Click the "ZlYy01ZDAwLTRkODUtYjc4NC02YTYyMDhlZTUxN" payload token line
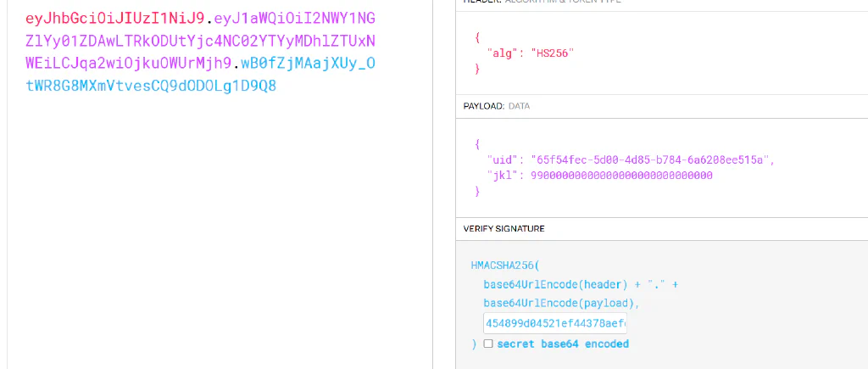The image size is (868, 369). (200, 41)
